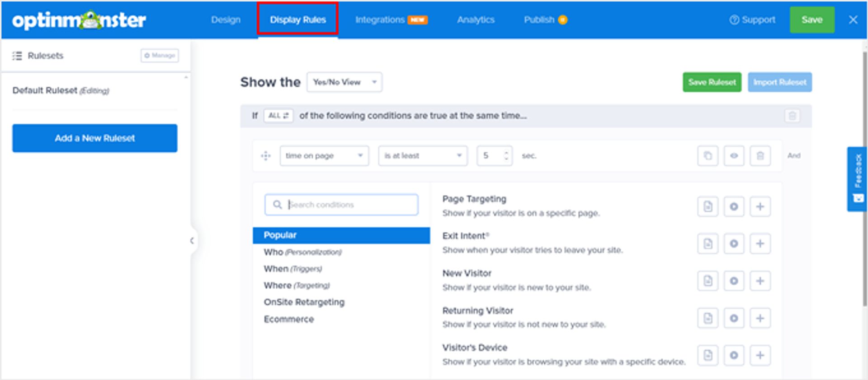The height and width of the screenshot is (380, 868).
Task: Add the Visitor's Device condition
Action: [x=760, y=355]
